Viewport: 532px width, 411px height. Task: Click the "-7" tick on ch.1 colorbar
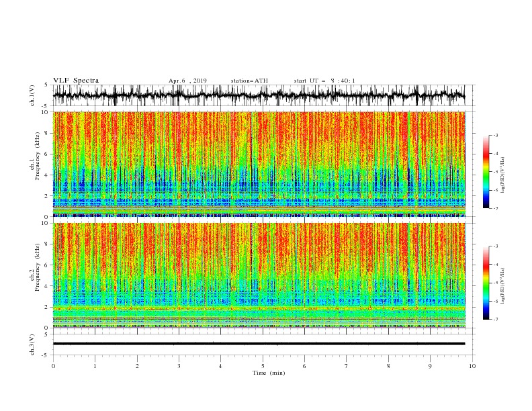[x=495, y=208]
